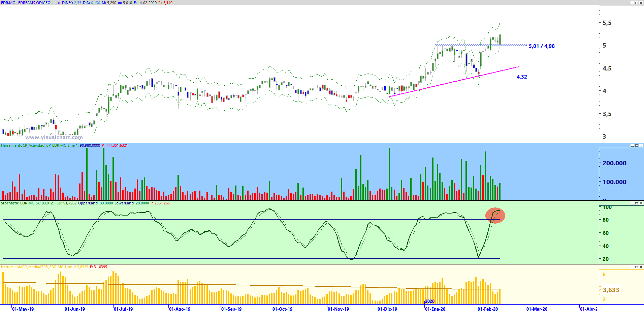Screen dimensions: 644x311
Task: Click the '01-Dic-19' date axis label
Action: tap(387, 309)
